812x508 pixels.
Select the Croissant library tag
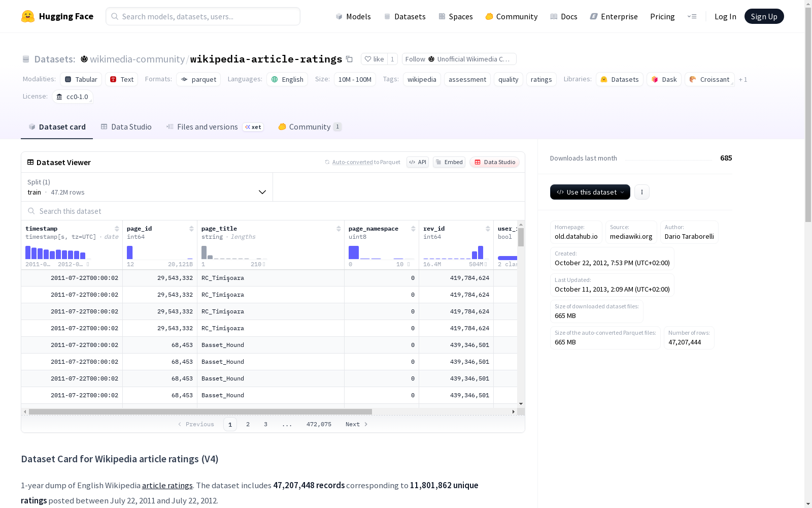(709, 79)
